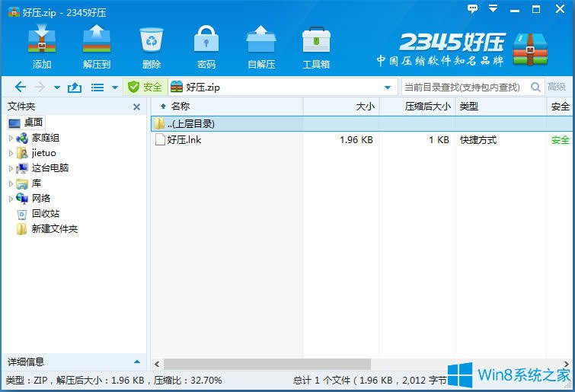This screenshot has width=575, height=392.
Task: Go up one directory level icon
Action: coord(75,88)
